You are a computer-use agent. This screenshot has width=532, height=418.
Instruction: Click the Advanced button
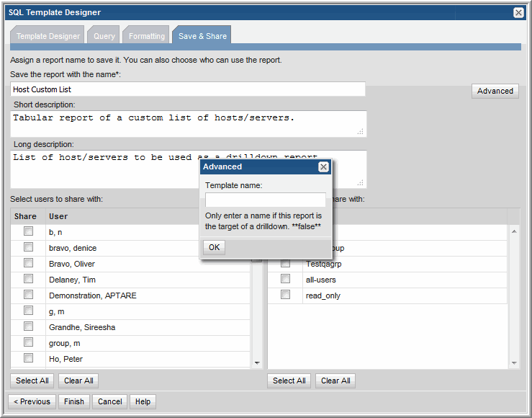[x=495, y=91]
